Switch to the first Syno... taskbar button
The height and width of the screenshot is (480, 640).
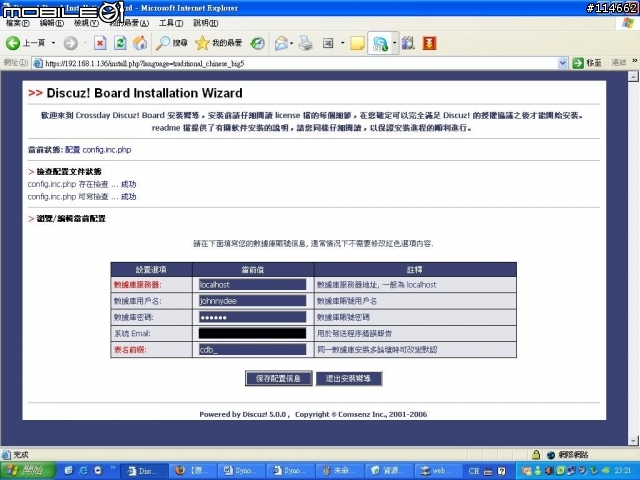[x=241, y=471]
